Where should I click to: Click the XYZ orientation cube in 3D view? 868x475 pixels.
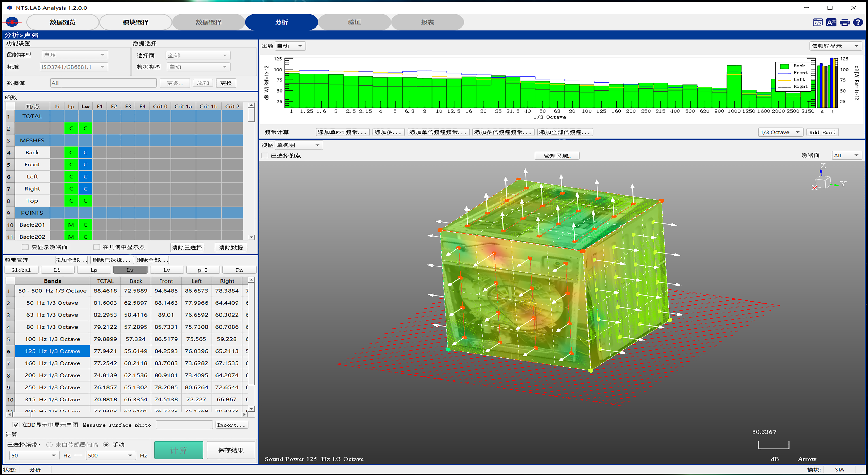point(823,182)
